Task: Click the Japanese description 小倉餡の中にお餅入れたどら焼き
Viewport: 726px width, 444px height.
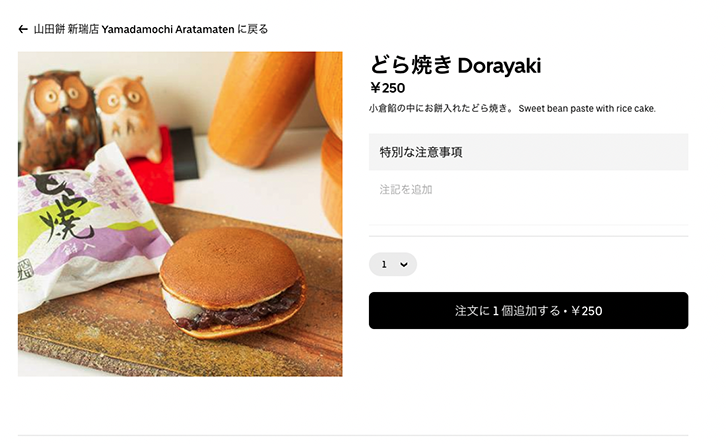Action: [441, 109]
